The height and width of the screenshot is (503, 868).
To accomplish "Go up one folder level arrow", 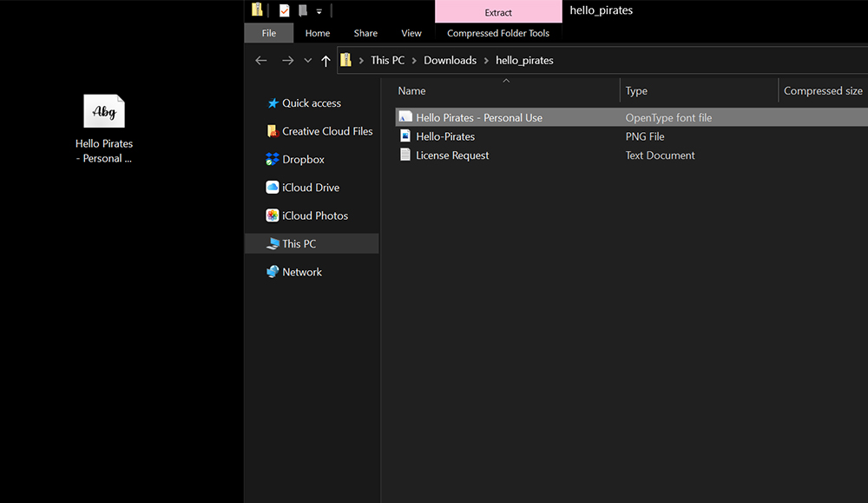I will tap(325, 61).
